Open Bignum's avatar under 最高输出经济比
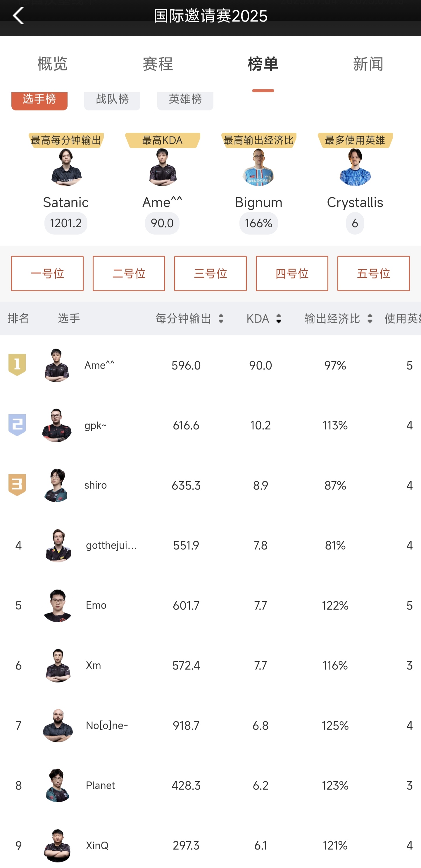Image resolution: width=421 pixels, height=868 pixels. pyautogui.click(x=258, y=167)
